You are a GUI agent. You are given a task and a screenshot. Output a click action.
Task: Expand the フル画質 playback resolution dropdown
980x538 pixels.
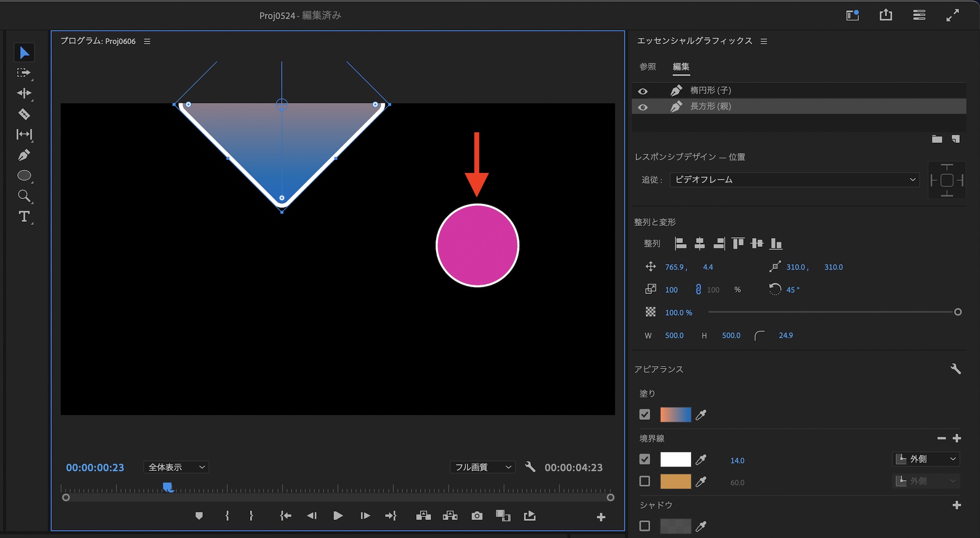point(483,467)
